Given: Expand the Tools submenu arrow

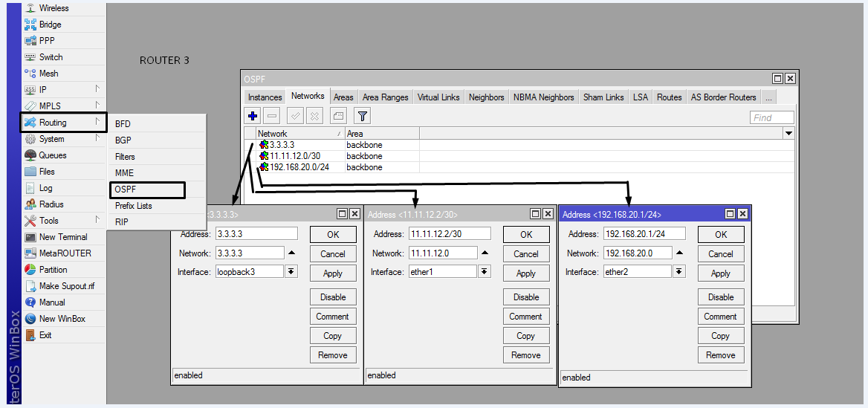Looking at the screenshot, I should coord(97,220).
